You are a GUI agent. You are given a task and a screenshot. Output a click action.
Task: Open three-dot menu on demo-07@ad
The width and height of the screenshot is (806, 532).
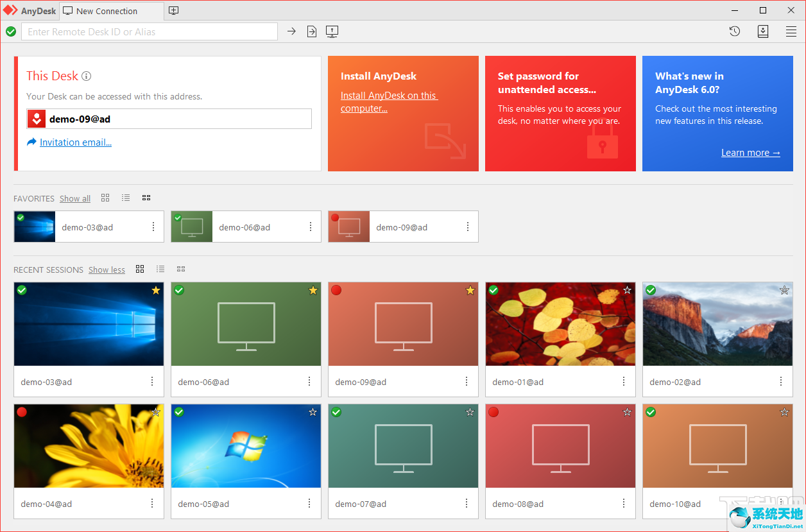point(467,503)
